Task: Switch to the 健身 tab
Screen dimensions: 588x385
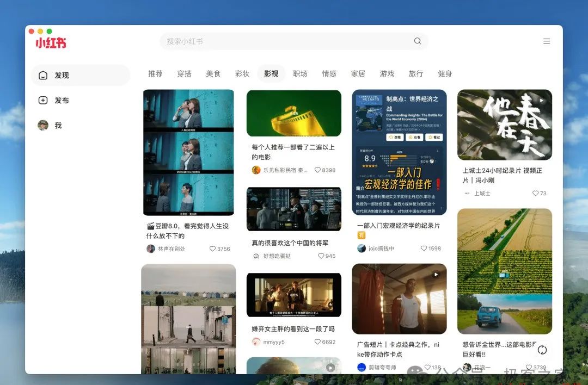Action: point(445,73)
